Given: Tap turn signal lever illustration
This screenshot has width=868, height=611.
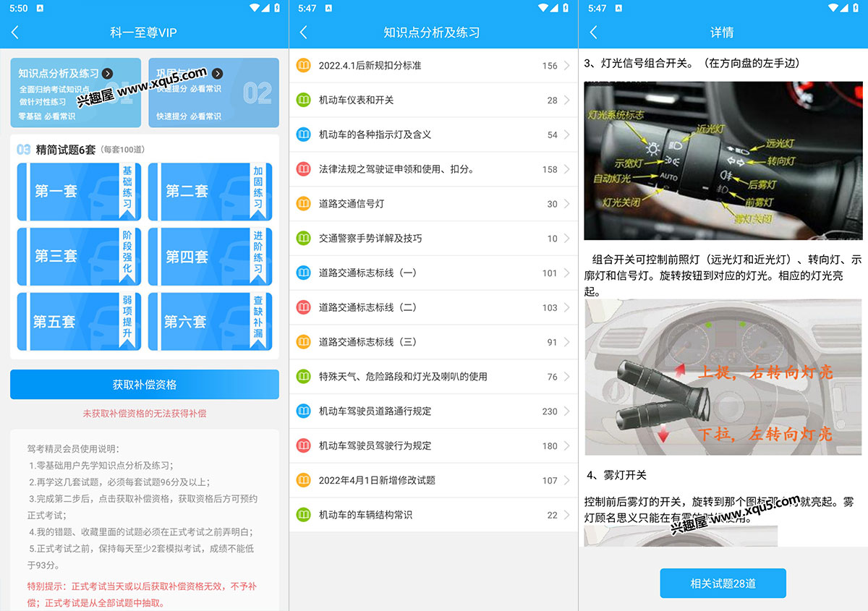Looking at the screenshot, I should pyautogui.click(x=723, y=377).
